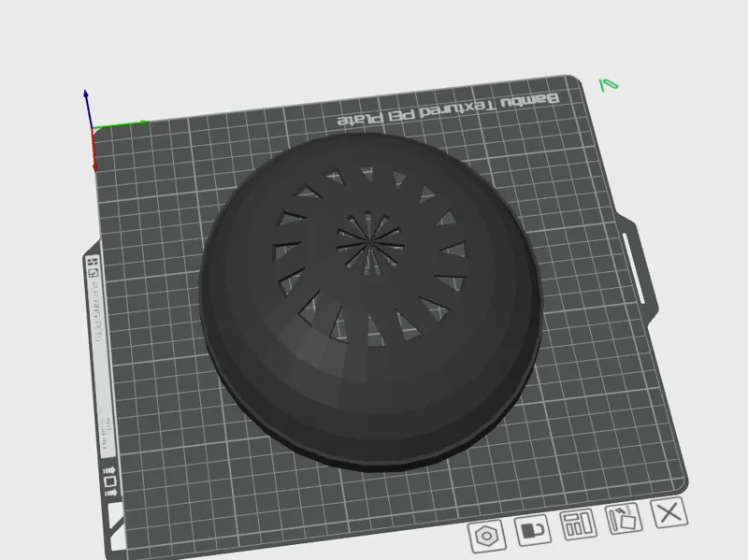Click the green plate name edit icon
Image resolution: width=748 pixels, height=560 pixels.
pos(609,85)
